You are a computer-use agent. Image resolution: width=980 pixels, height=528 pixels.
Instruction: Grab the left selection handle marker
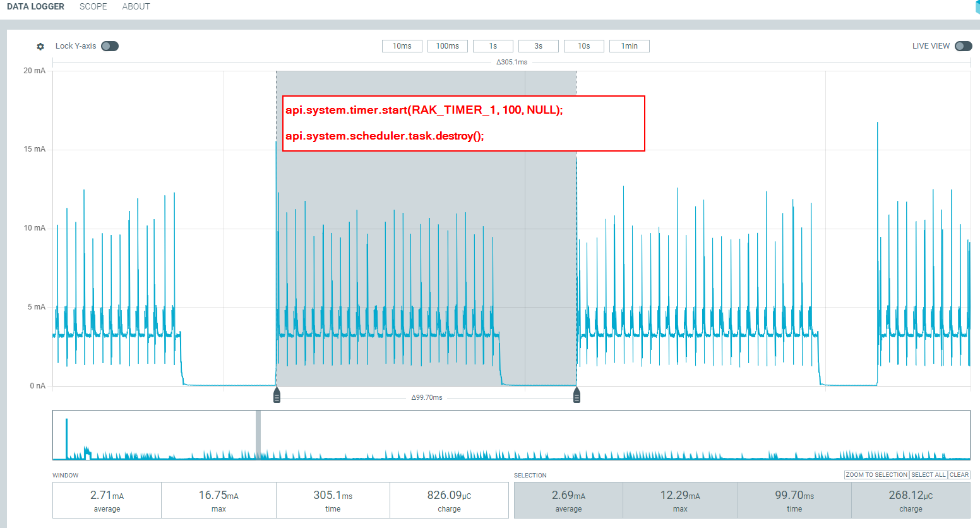277,396
